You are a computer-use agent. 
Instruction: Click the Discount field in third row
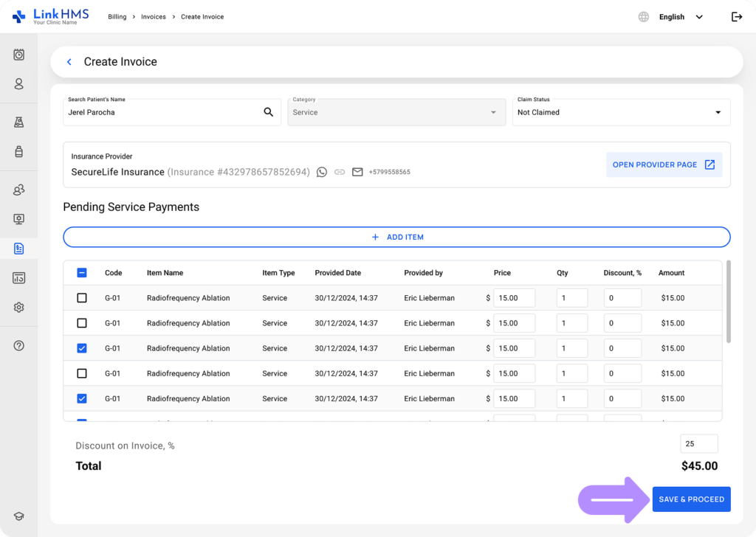point(622,348)
